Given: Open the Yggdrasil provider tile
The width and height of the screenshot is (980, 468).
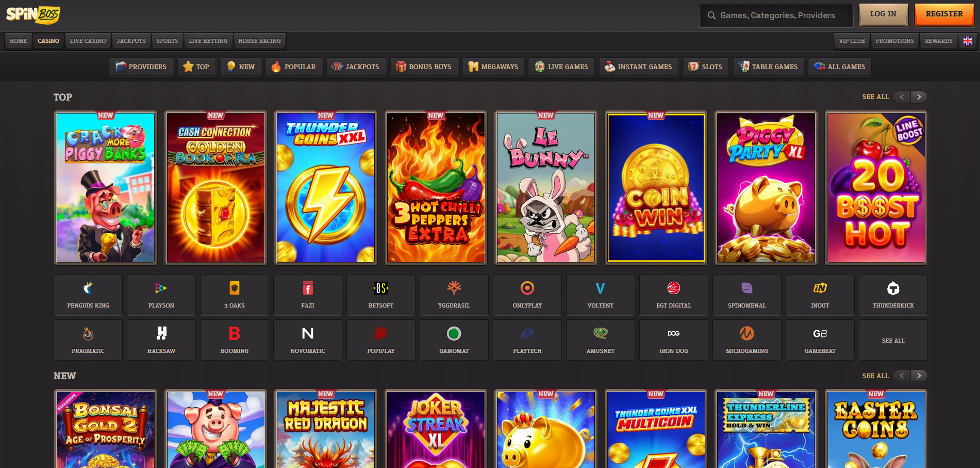Looking at the screenshot, I should click(x=454, y=295).
